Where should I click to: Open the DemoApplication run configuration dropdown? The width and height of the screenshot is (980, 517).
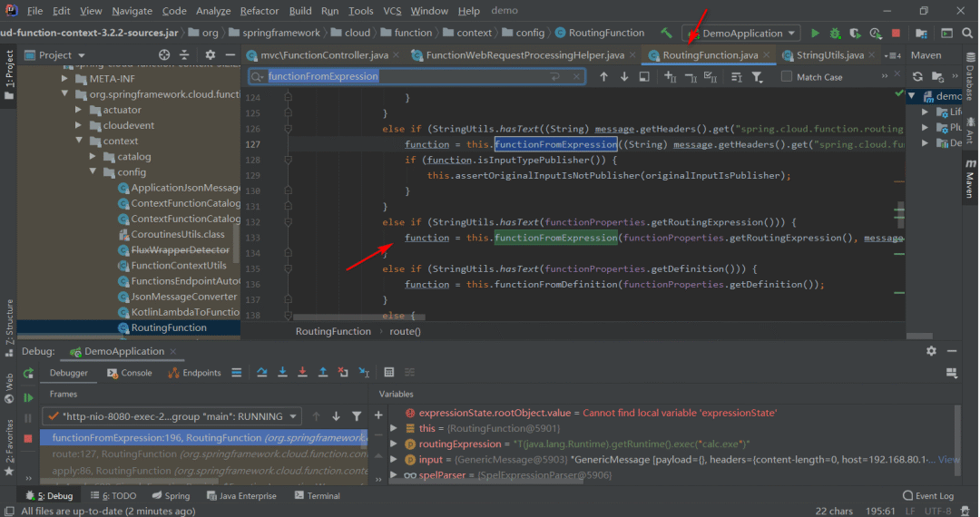click(740, 34)
